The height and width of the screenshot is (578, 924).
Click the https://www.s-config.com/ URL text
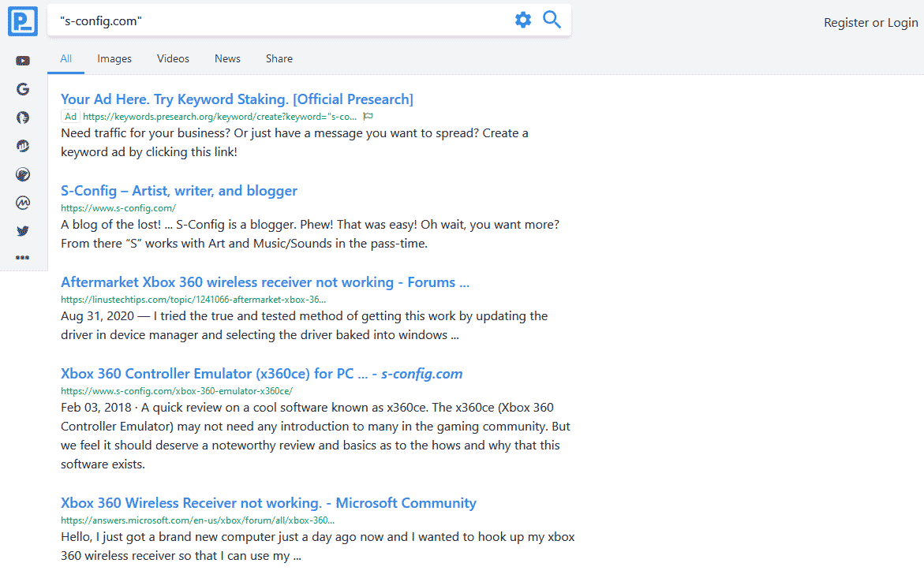118,207
